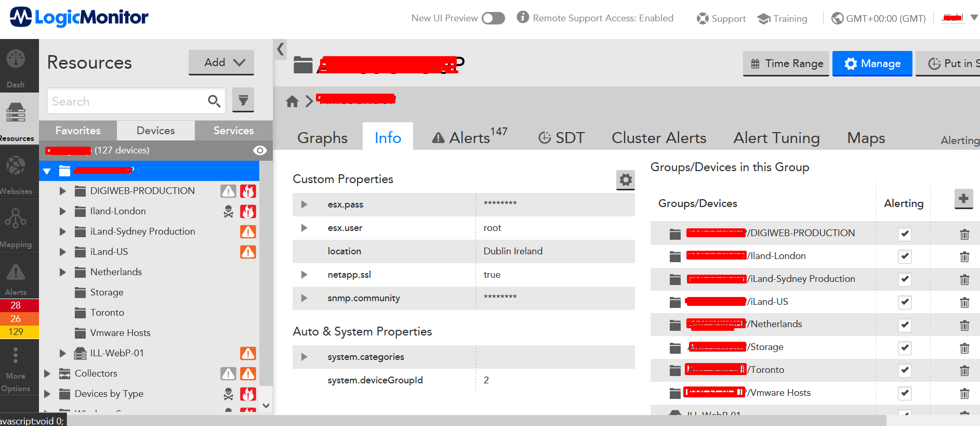Expand the esx.pass property row
Image resolution: width=980 pixels, height=426 pixels.
click(304, 204)
